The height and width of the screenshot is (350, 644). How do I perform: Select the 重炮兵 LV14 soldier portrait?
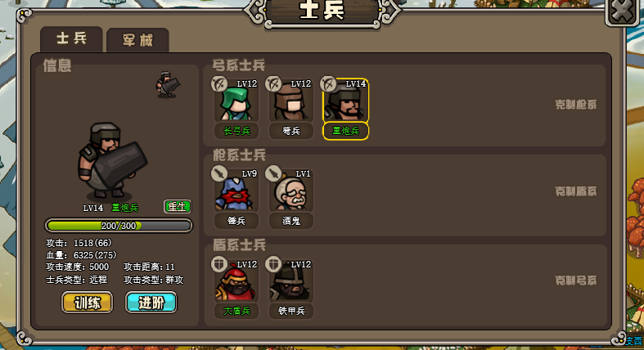coord(345,101)
